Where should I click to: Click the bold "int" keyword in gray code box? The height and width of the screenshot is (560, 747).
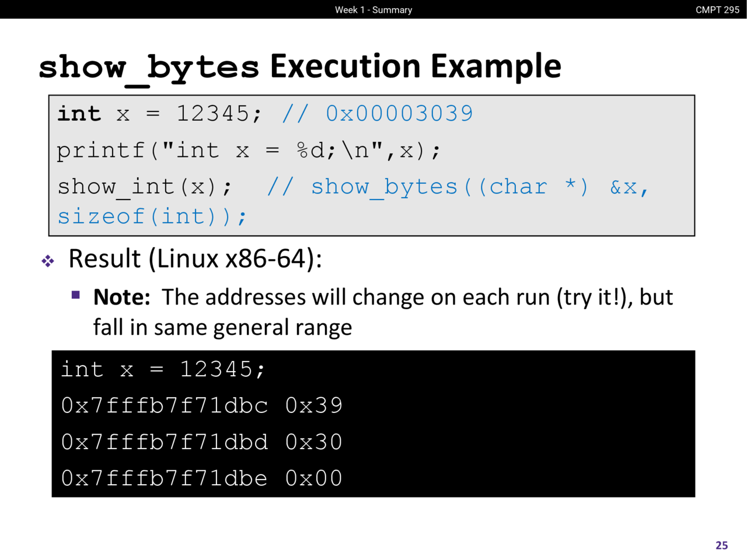(79, 113)
